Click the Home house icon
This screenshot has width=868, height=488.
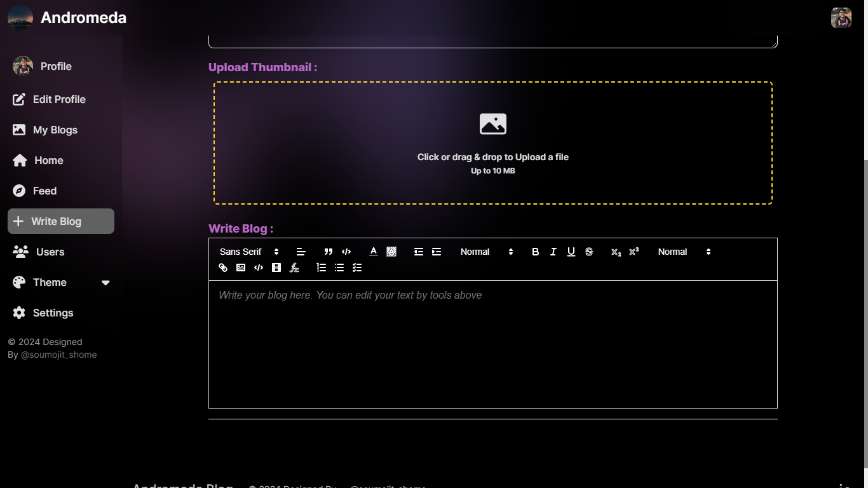pos(20,160)
